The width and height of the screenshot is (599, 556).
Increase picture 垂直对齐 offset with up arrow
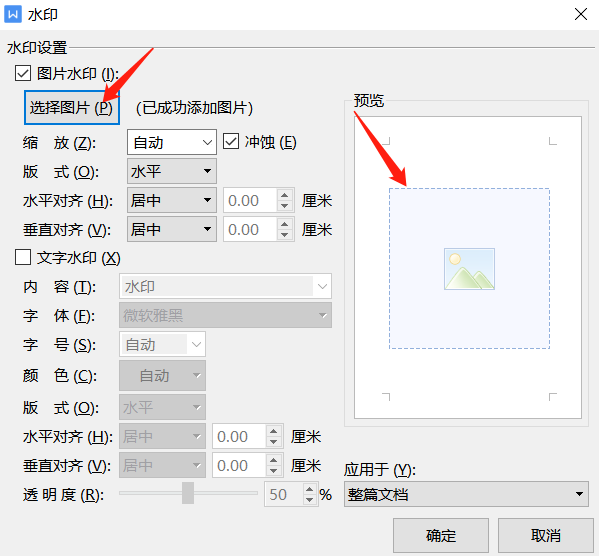[x=284, y=224]
